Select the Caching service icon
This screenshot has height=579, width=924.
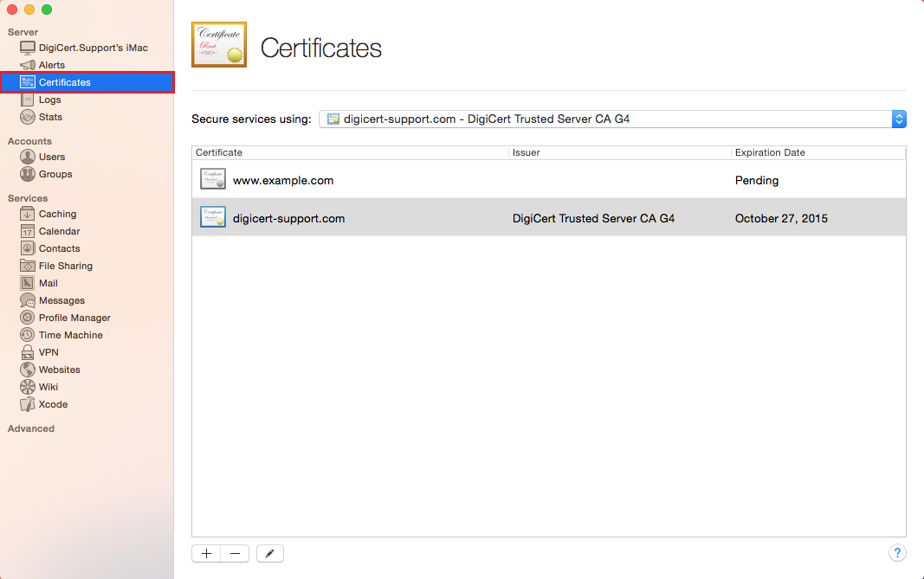point(28,214)
